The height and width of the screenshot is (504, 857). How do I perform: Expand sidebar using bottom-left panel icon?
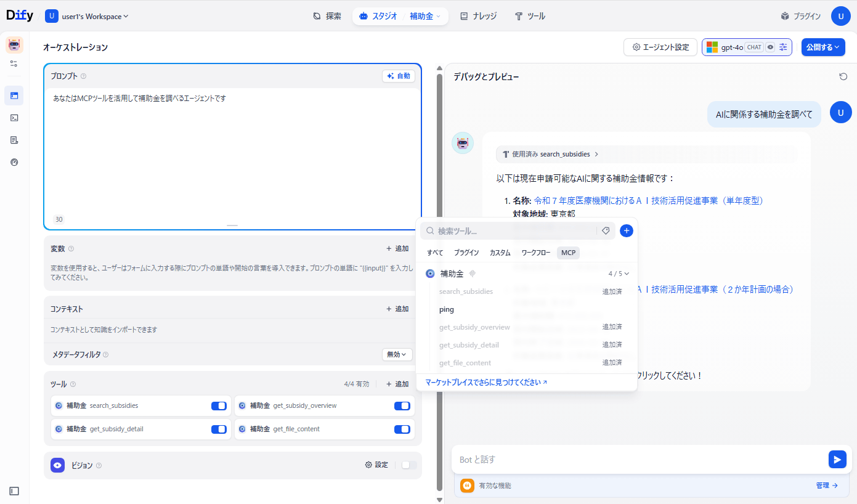(x=14, y=491)
